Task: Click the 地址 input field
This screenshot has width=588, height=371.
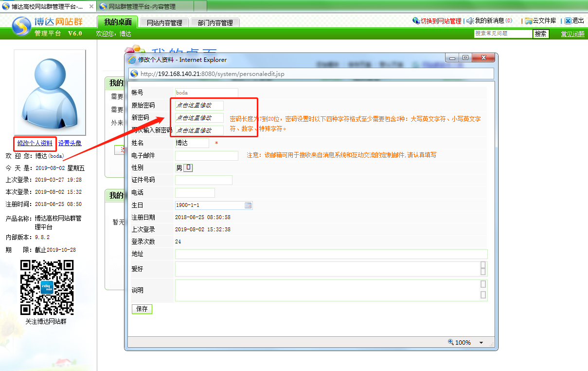Action: [331, 254]
